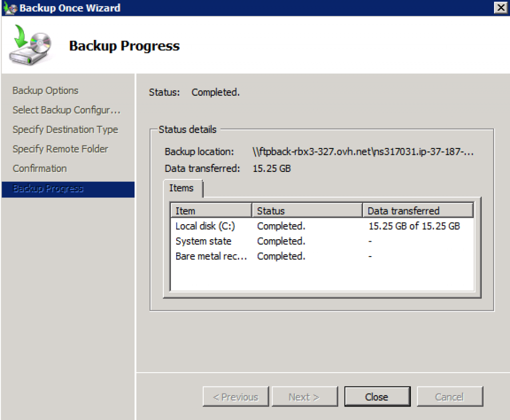Click the Close button
Screen dimensions: 510x420
coord(377,397)
